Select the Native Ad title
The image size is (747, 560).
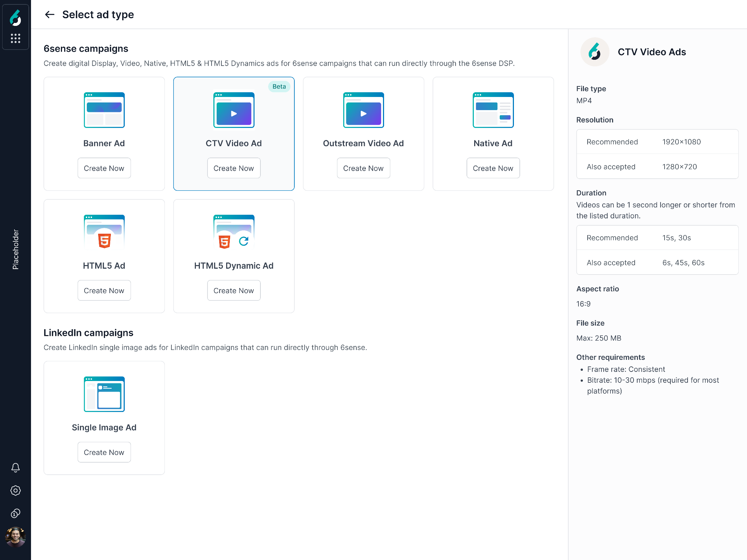click(493, 143)
